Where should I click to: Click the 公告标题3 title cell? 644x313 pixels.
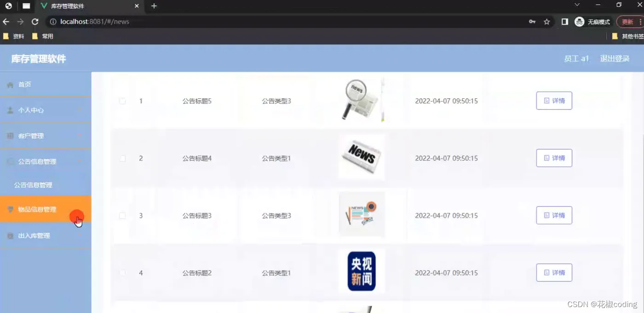[197, 216]
